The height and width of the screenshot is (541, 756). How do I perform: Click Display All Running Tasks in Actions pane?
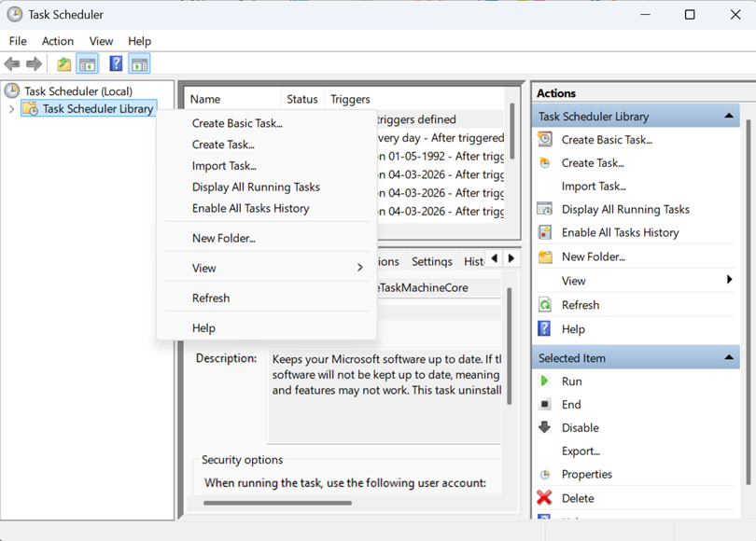(x=625, y=210)
